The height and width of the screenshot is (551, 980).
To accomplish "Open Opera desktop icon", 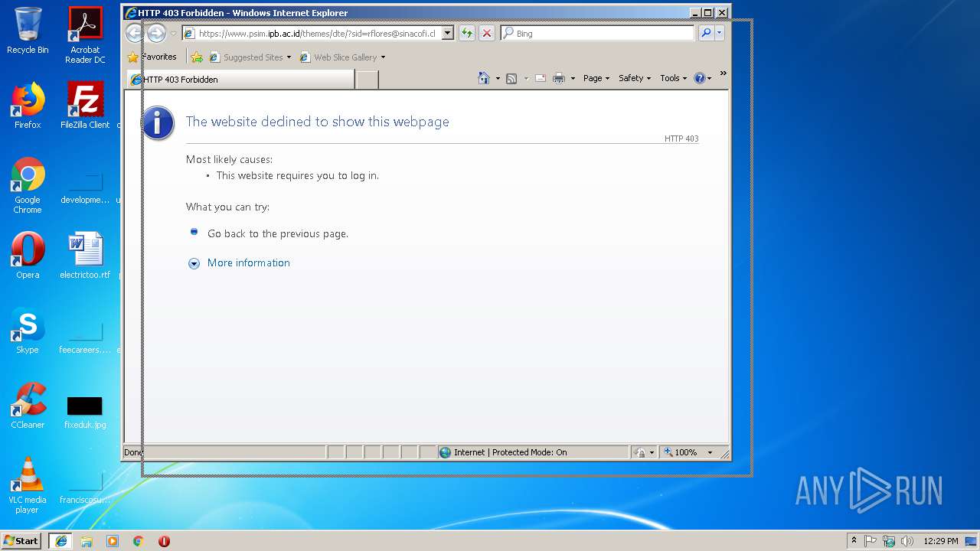I will (x=28, y=256).
